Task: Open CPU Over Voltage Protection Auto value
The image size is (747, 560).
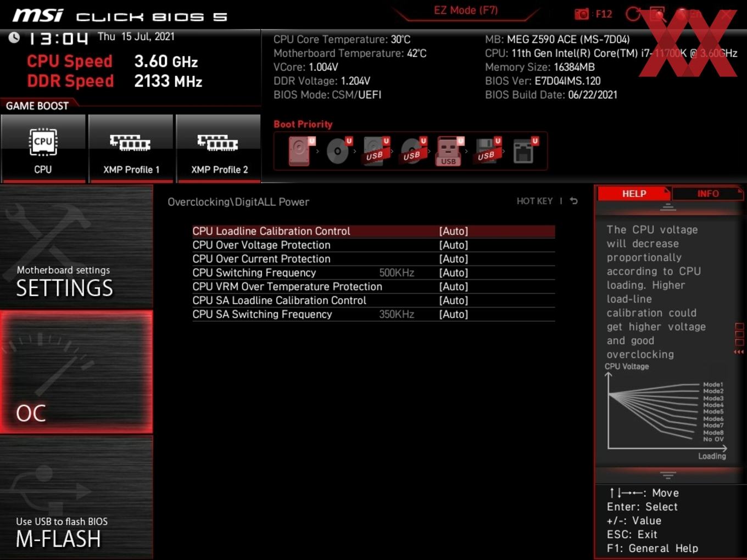Action: [454, 245]
